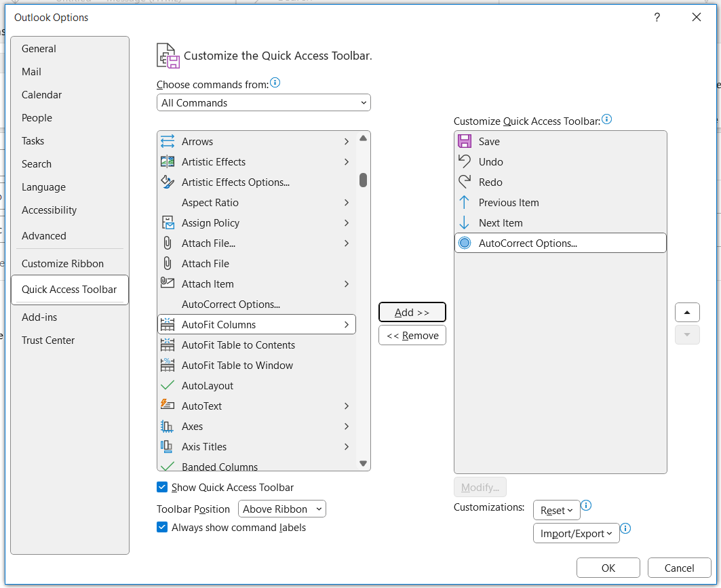
Task: Click the Artistic Effects picture icon
Action: 168,162
